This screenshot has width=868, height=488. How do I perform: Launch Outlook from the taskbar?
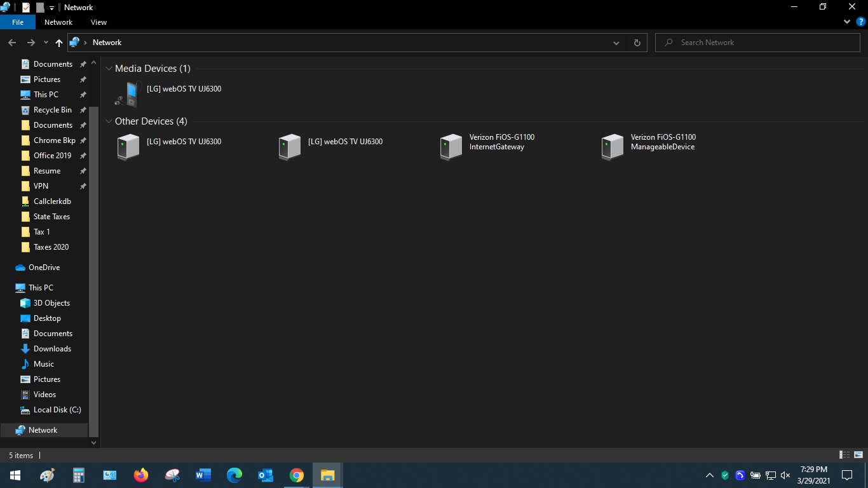(x=266, y=475)
